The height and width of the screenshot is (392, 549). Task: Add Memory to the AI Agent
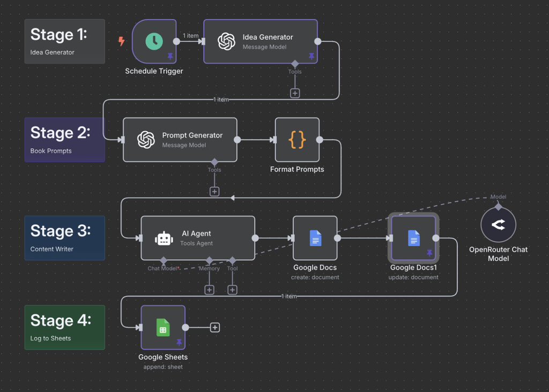[209, 289]
